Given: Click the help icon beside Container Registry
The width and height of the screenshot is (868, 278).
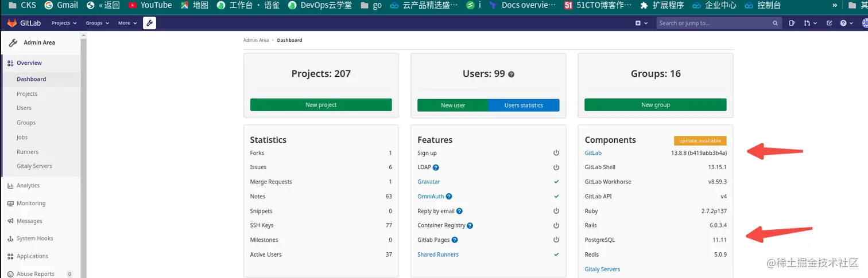Looking at the screenshot, I should pos(470,225).
